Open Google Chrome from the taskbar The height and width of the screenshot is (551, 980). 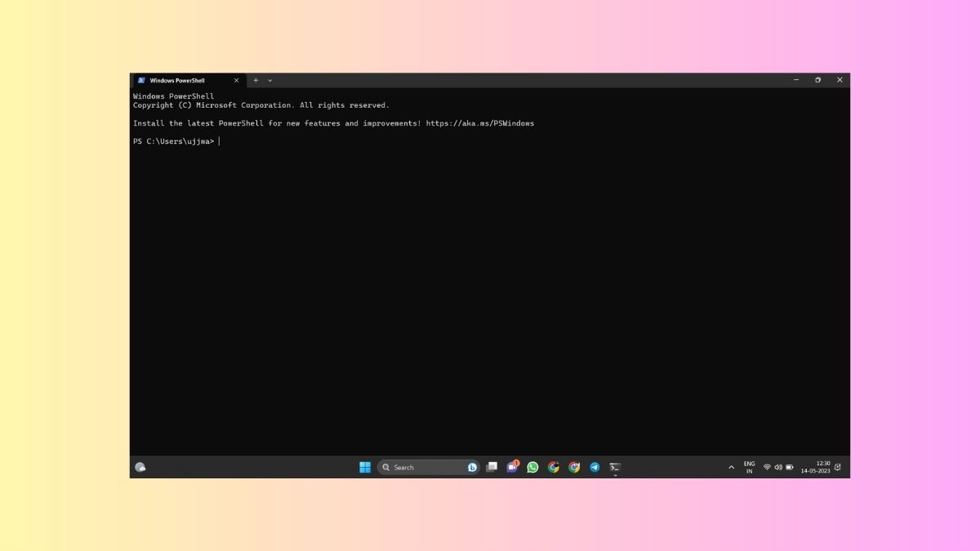[553, 467]
